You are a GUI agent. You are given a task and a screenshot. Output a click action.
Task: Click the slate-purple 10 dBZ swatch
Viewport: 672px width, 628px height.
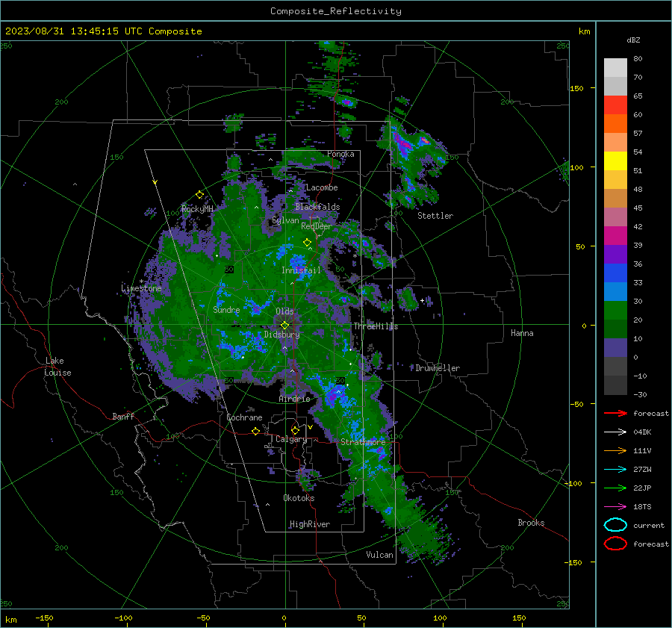tap(615, 348)
